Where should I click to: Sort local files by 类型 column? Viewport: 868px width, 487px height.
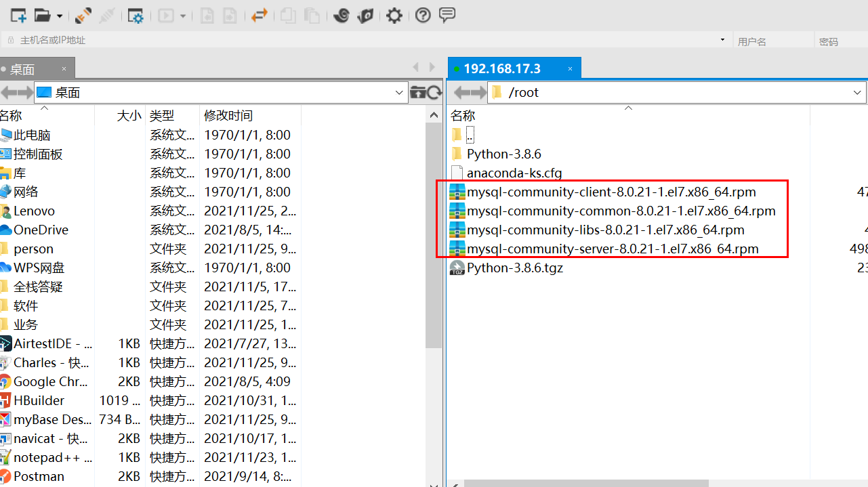173,115
